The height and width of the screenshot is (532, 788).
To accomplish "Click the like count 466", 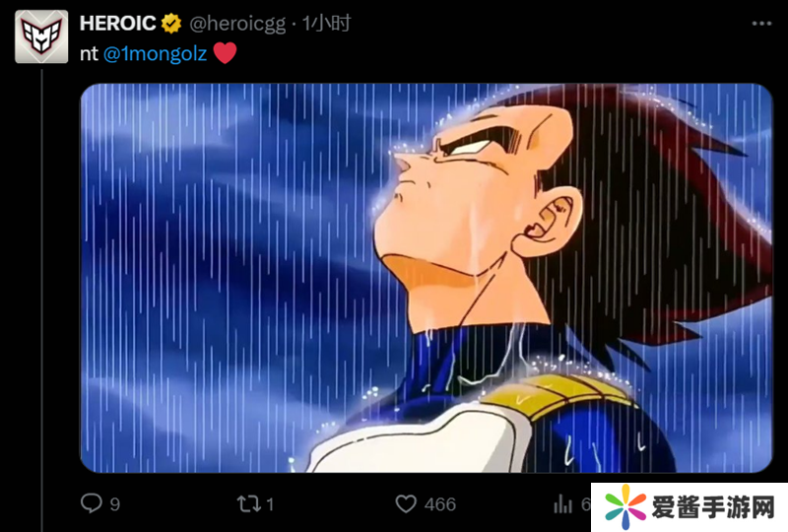I will coord(439,504).
